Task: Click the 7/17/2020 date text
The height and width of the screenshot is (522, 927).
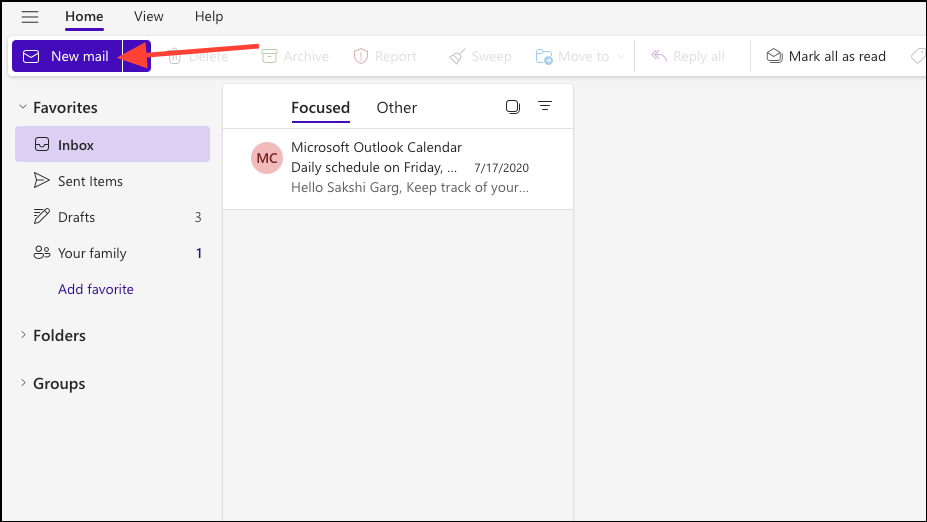Action: tap(501, 168)
